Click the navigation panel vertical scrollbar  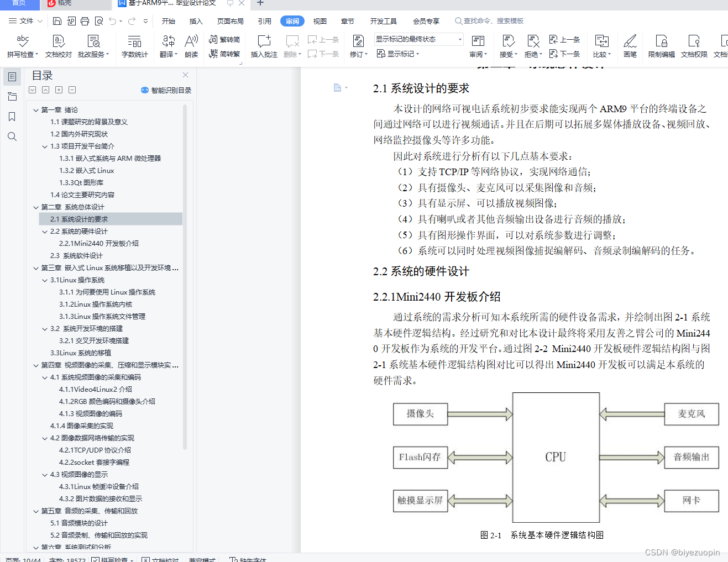point(185,276)
